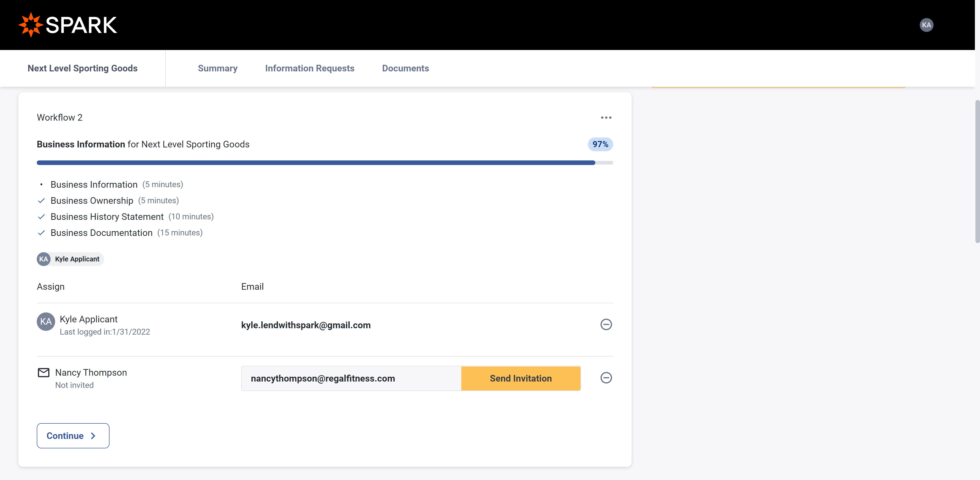Open the Business History Statement step
980x480 pixels.
[107, 217]
